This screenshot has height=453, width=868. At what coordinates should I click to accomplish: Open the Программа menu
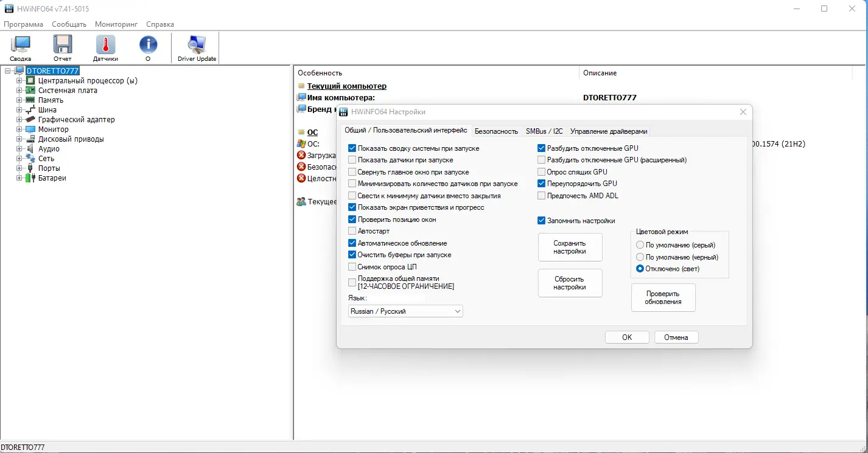click(x=24, y=24)
